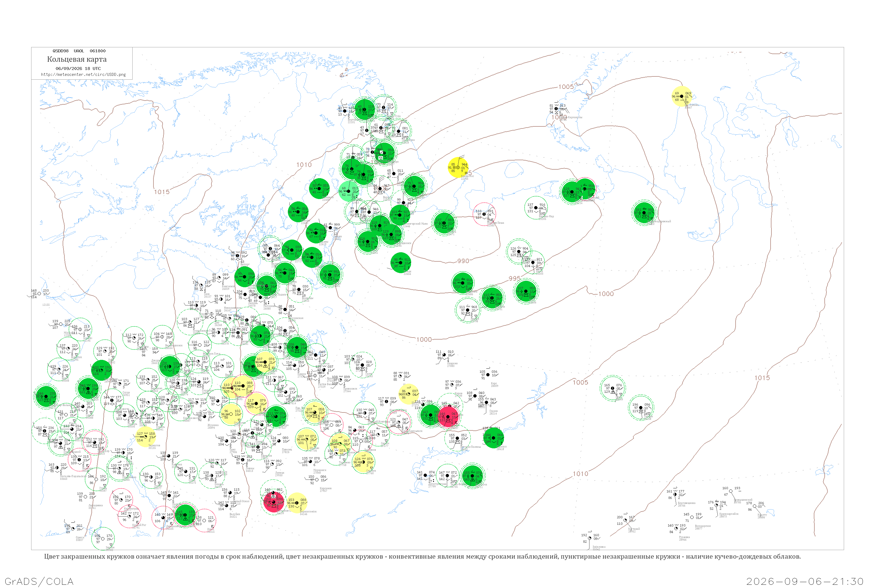Click the yellow Канин Нос station marker
The width and height of the screenshot is (882, 588).
(x=458, y=167)
